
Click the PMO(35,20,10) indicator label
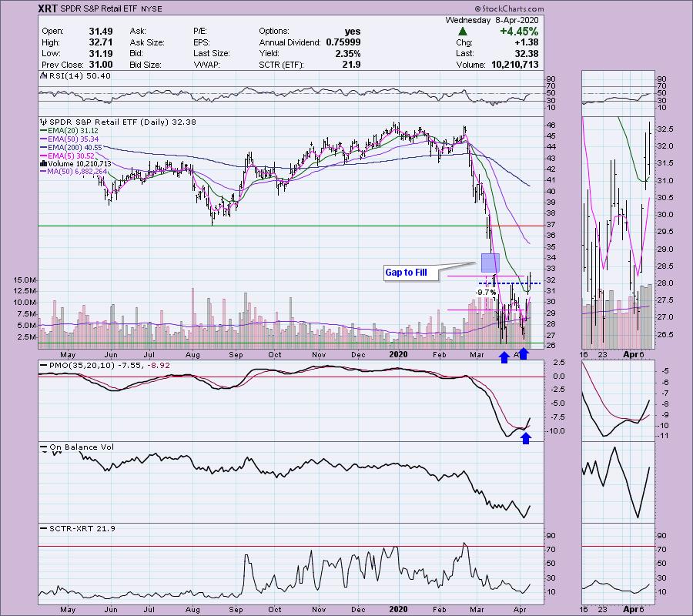pyautogui.click(x=105, y=366)
